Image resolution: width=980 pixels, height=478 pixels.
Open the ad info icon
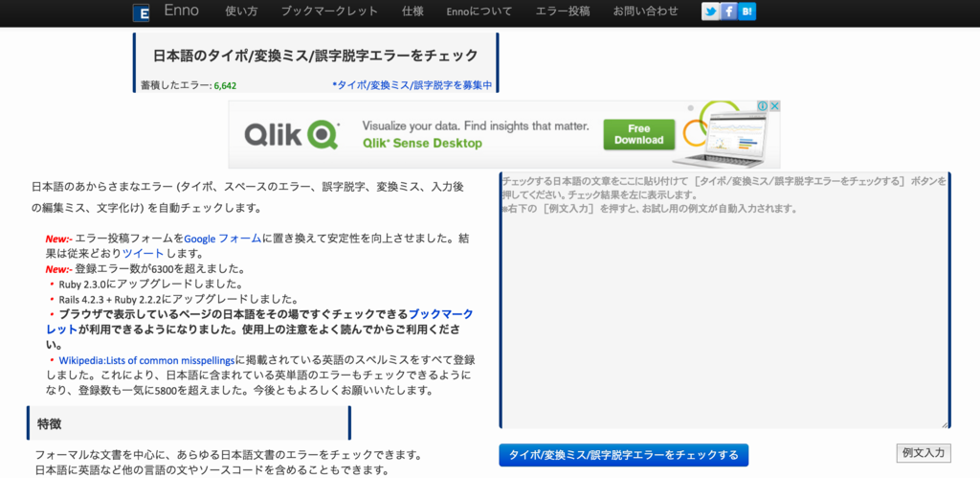[x=763, y=106]
